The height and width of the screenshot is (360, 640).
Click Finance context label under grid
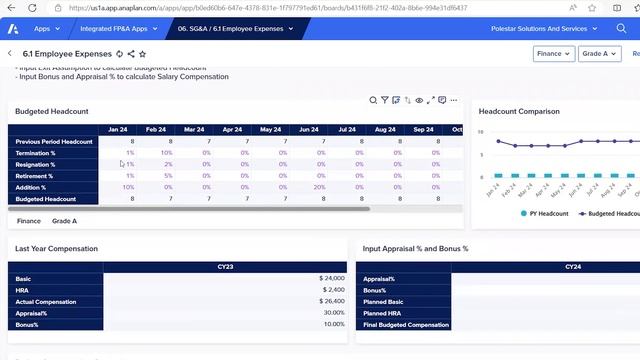(29, 221)
